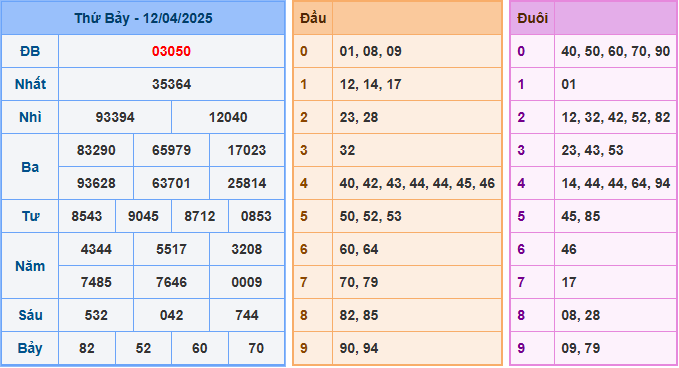
Task: Select second prize number 12040
Action: coord(228,117)
